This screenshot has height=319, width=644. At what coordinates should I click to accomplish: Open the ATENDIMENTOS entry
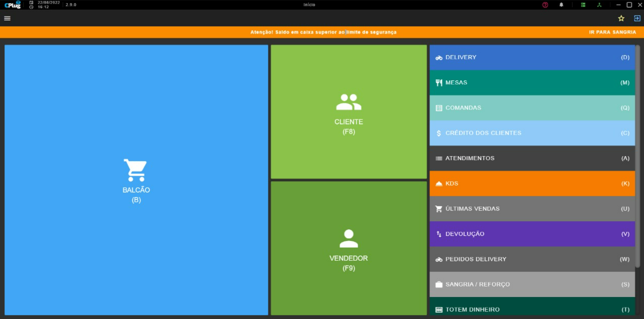click(532, 158)
